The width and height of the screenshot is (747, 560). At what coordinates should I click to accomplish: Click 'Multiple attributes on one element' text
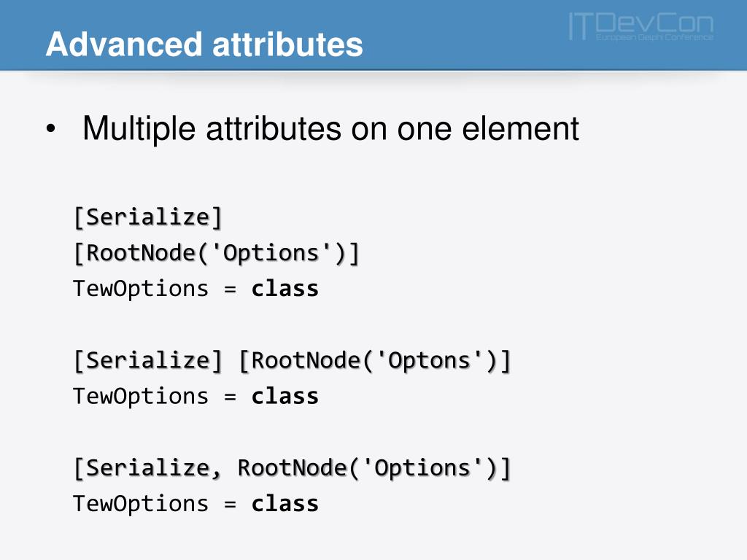pos(330,128)
